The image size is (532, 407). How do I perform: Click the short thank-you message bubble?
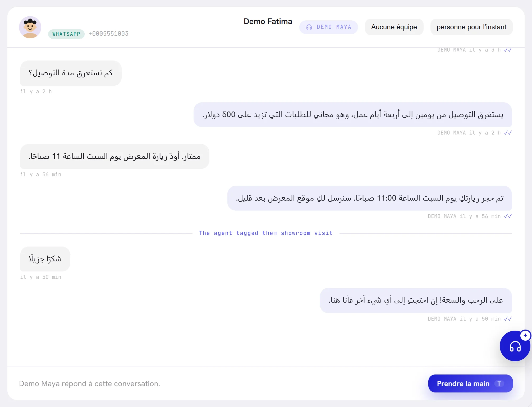click(x=45, y=259)
